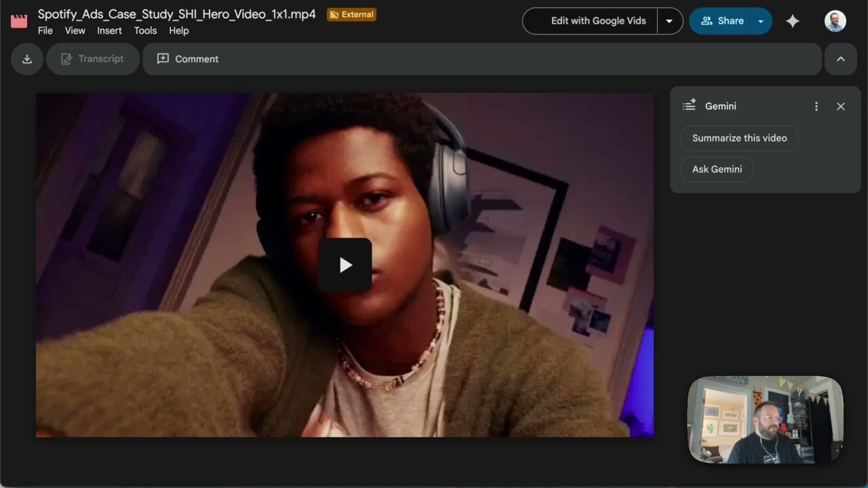Screen dimensions: 868x488
Task: Click the file name Spotify_Ads_Case_Study_SHI_Hero_Video_1x1.mp4
Action: (177, 14)
